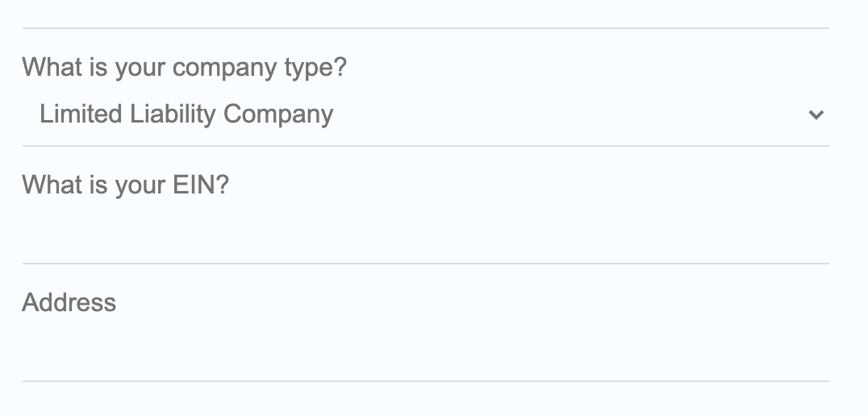Click the underline beneath the EIN field
868x416 pixels.
pyautogui.click(x=425, y=263)
